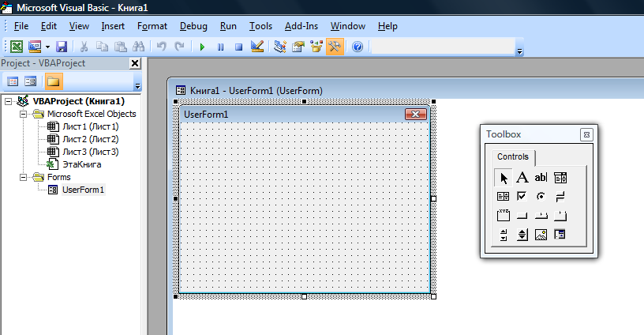Choose the SpinButton control in Toolbox
Screen dimensions: 644x335
[522, 235]
